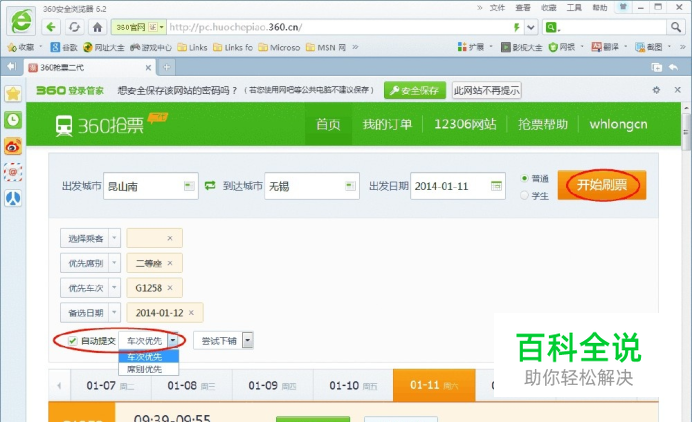Select the 01-08 date tab

pos(191,385)
